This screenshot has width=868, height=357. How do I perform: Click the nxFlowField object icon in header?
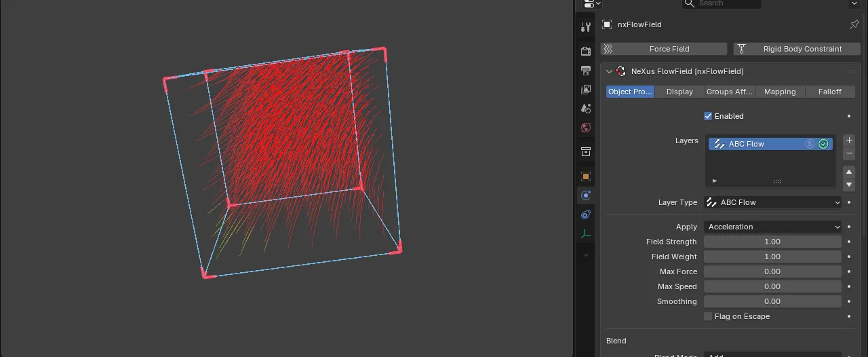pyautogui.click(x=607, y=24)
